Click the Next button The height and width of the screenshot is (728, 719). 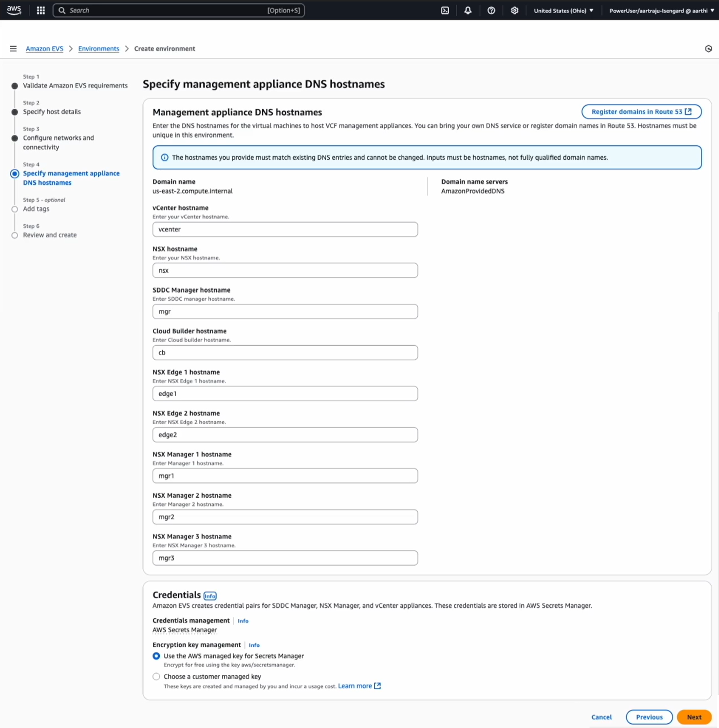[x=694, y=717]
